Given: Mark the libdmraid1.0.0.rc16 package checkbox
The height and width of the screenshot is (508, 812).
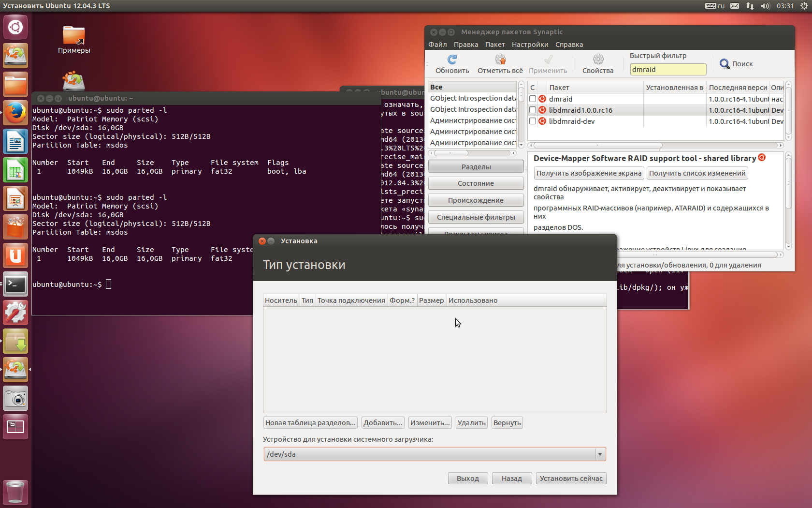Looking at the screenshot, I should (x=533, y=110).
